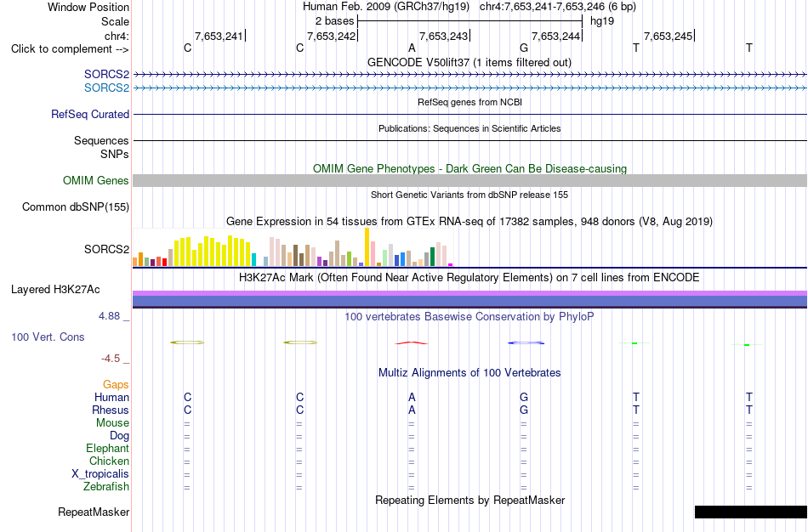Image resolution: width=808 pixels, height=532 pixels.
Task: Open the 'GENCODE V50lift37 (1 items filtered out)' track title
Action: click(469, 62)
